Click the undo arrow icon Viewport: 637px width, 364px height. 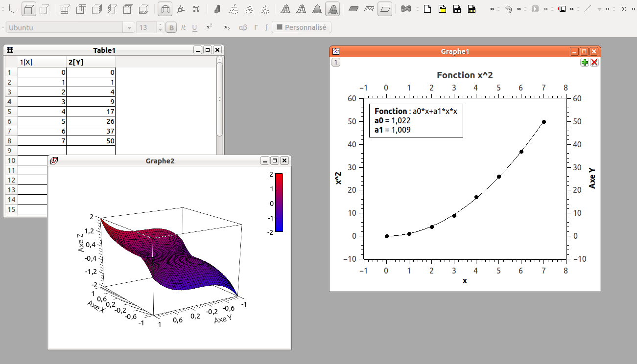tap(509, 9)
